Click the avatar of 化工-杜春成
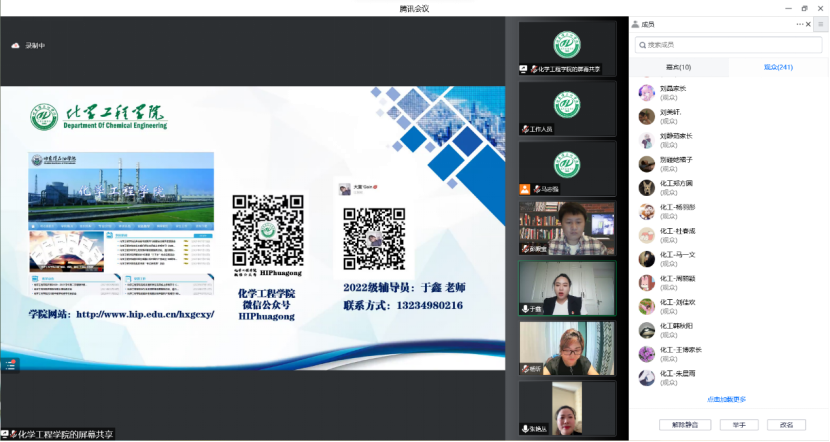The width and height of the screenshot is (830, 442). coord(646,235)
